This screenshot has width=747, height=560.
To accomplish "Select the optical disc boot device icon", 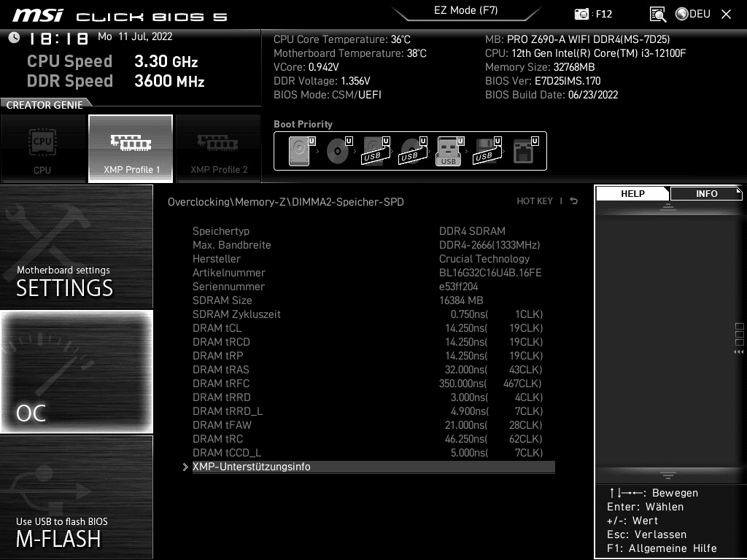I will point(338,151).
